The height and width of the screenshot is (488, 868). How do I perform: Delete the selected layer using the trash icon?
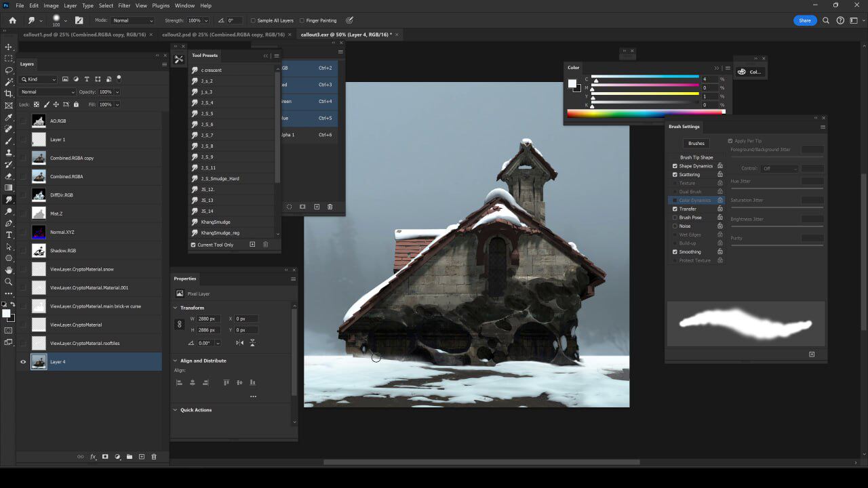coord(154,456)
